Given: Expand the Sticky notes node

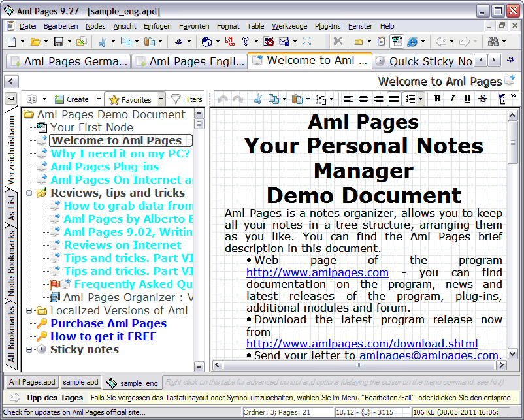Looking at the screenshot, I should 29,350.
